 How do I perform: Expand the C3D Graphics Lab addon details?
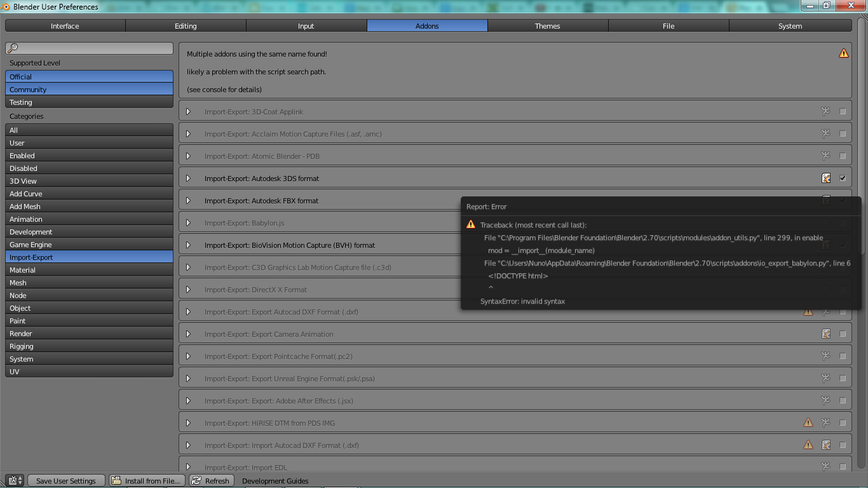(x=188, y=268)
